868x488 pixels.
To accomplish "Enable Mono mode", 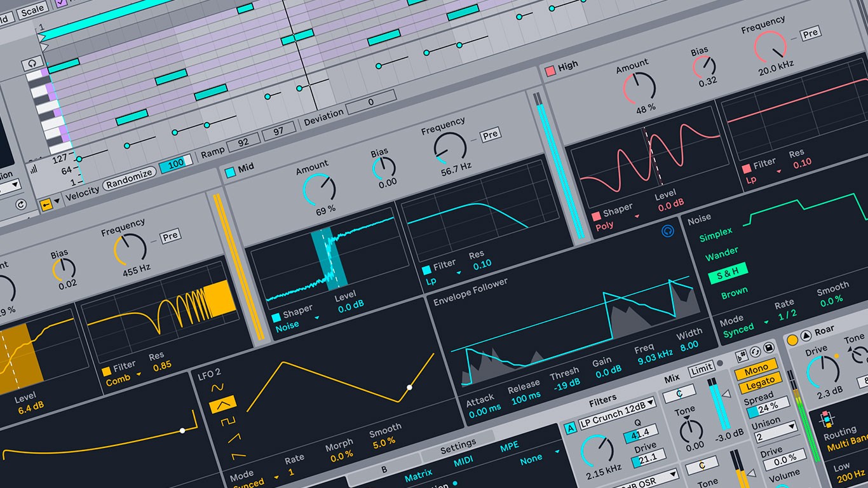I will (x=756, y=369).
